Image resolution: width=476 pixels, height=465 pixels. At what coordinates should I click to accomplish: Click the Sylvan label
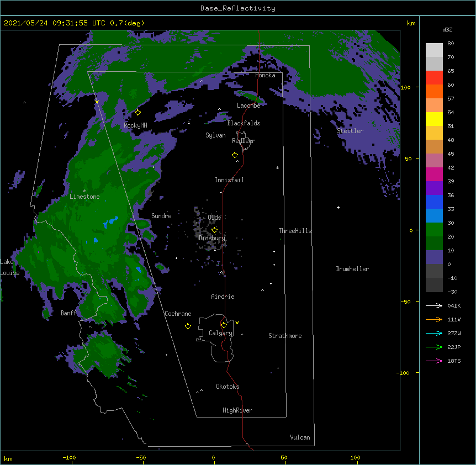tap(215, 135)
